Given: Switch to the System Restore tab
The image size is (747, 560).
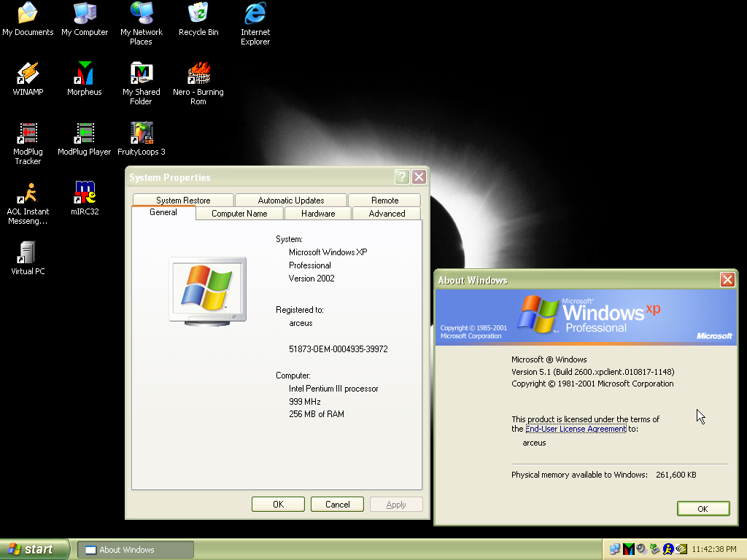Looking at the screenshot, I should point(183,200).
